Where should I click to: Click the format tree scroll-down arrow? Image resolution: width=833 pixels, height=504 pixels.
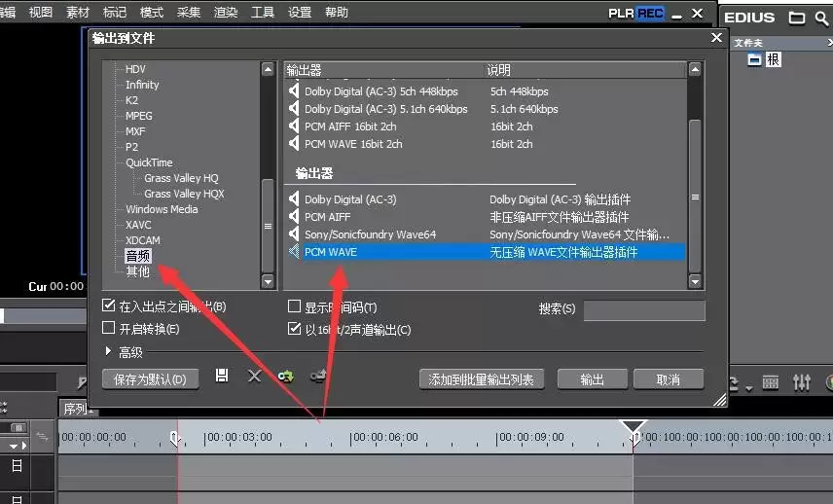(x=268, y=281)
